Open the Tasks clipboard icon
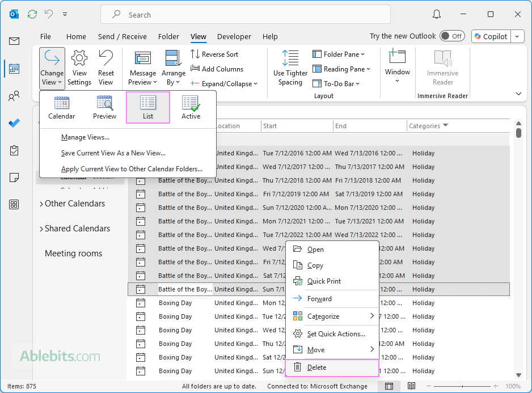The height and width of the screenshot is (393, 532). pos(14,150)
